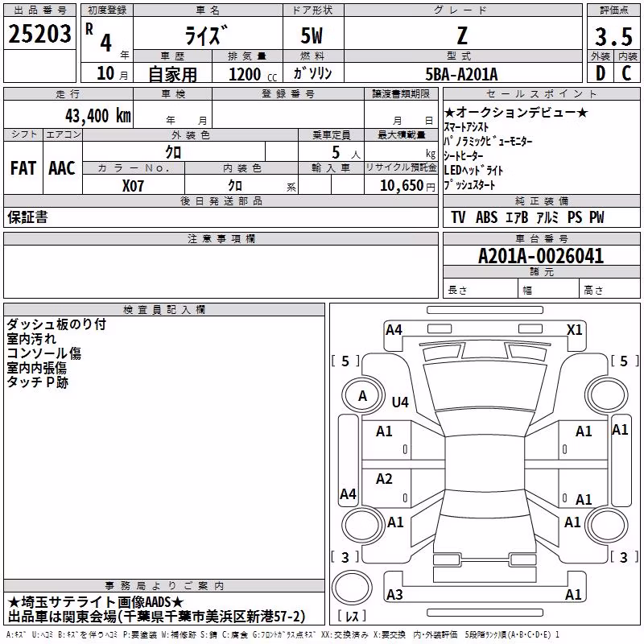Click the X1 damage mark on the diagram
Viewport: 644px width, 644px height.
tap(575, 330)
